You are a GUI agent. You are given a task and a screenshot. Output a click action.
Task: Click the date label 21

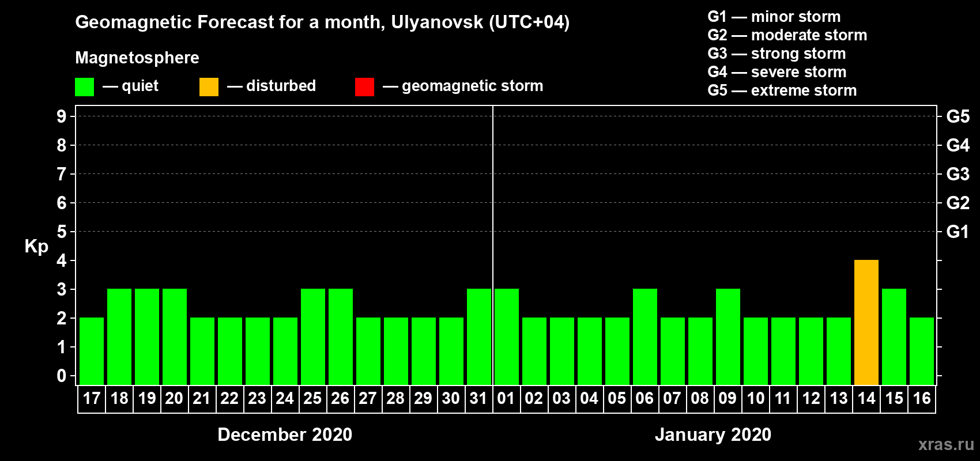tap(202, 399)
